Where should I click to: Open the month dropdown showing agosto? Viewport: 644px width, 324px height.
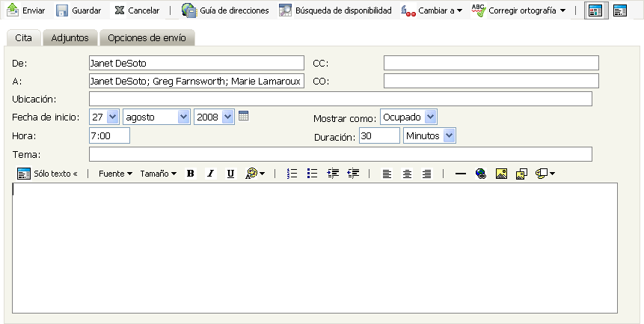point(156,117)
